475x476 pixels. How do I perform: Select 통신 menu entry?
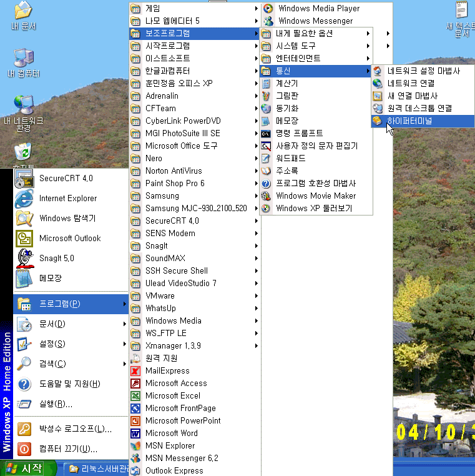(316, 71)
